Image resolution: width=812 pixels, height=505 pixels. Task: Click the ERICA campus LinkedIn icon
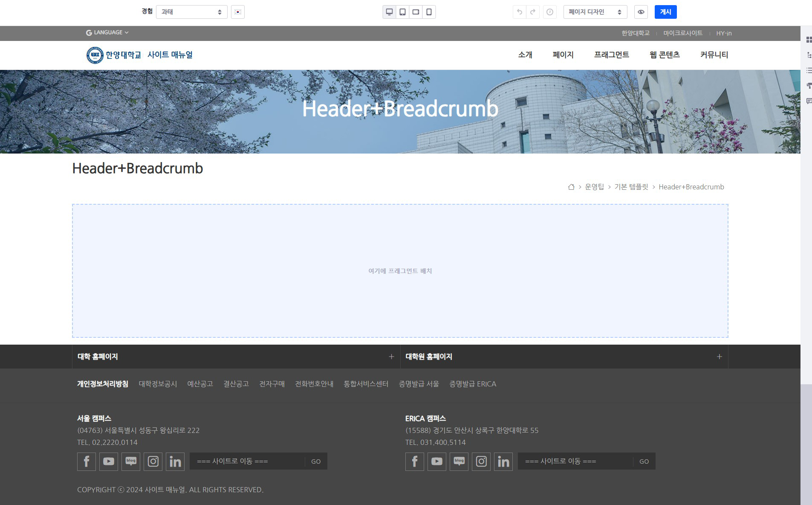[x=503, y=461]
